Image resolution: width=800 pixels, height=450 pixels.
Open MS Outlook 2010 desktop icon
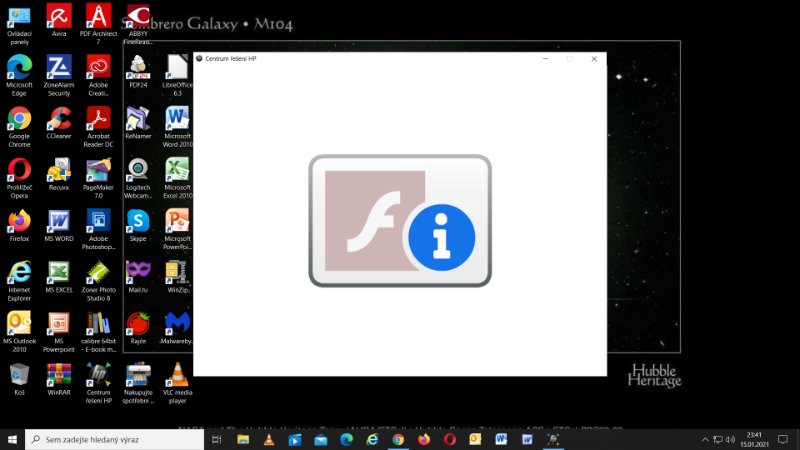(19, 332)
